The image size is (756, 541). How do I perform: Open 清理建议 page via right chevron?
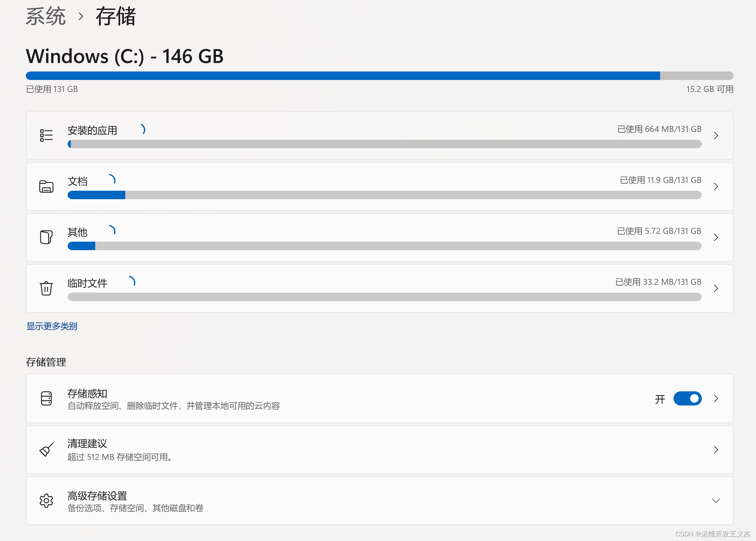tap(716, 450)
